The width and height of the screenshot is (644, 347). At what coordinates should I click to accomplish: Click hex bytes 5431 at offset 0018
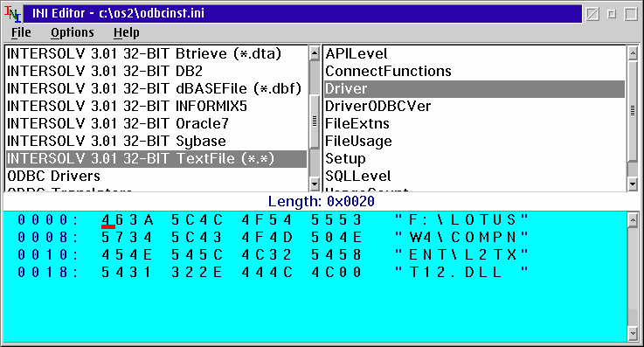pos(128,272)
